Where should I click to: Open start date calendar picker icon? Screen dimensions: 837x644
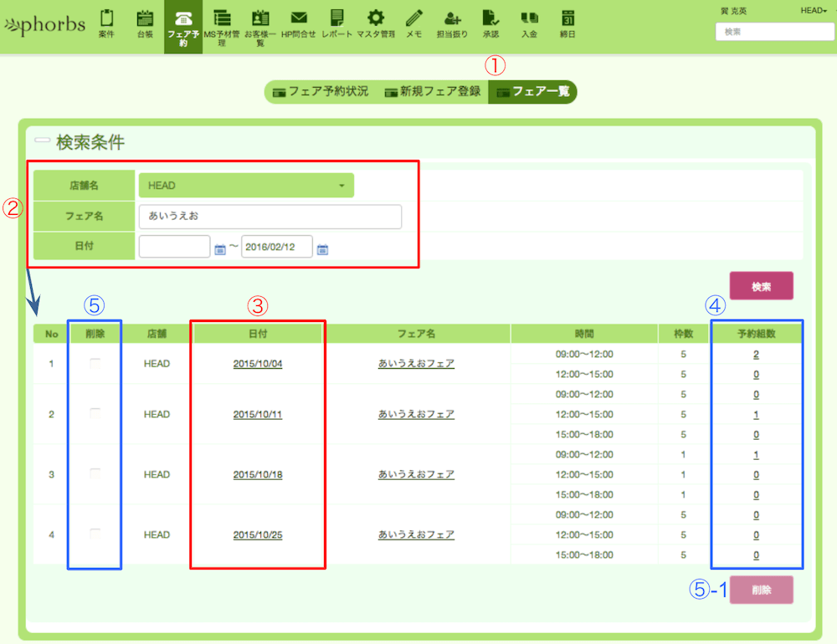tap(220, 249)
